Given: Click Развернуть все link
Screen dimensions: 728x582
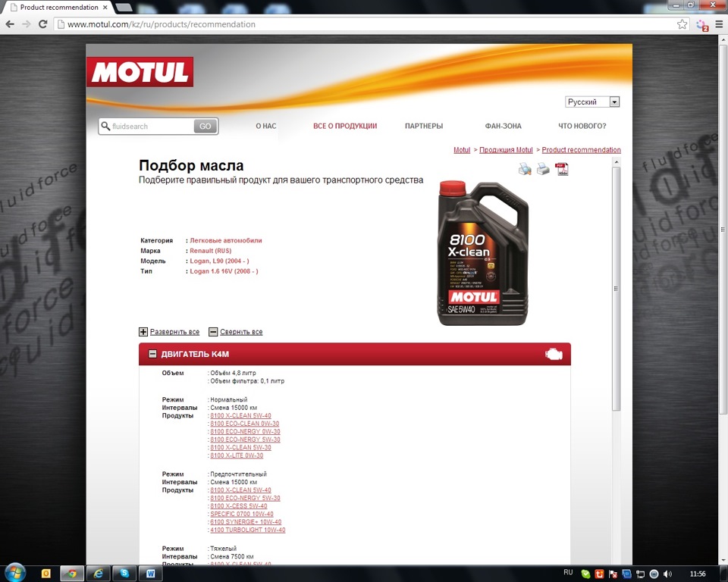Looking at the screenshot, I should (174, 332).
